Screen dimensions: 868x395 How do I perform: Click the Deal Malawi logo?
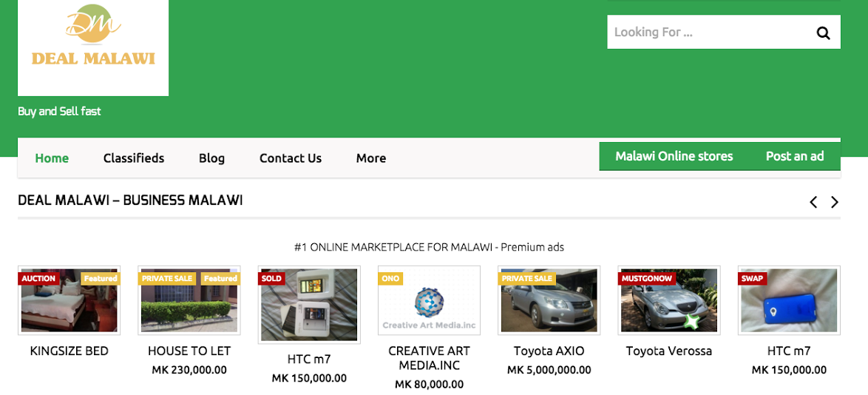93,46
